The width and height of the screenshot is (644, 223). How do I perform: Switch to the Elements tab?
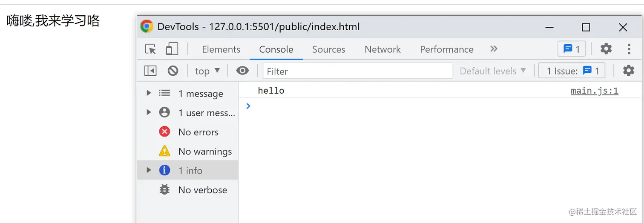pos(221,49)
